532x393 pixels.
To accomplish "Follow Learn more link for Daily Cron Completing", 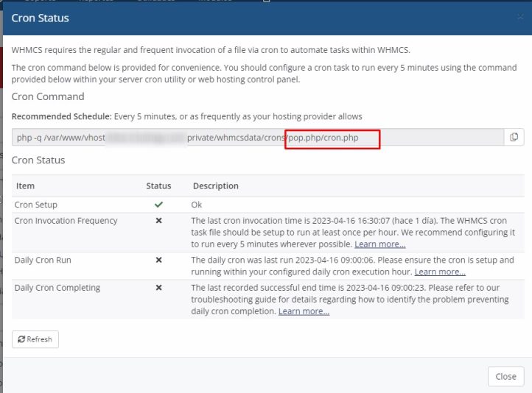I will pos(304,311).
